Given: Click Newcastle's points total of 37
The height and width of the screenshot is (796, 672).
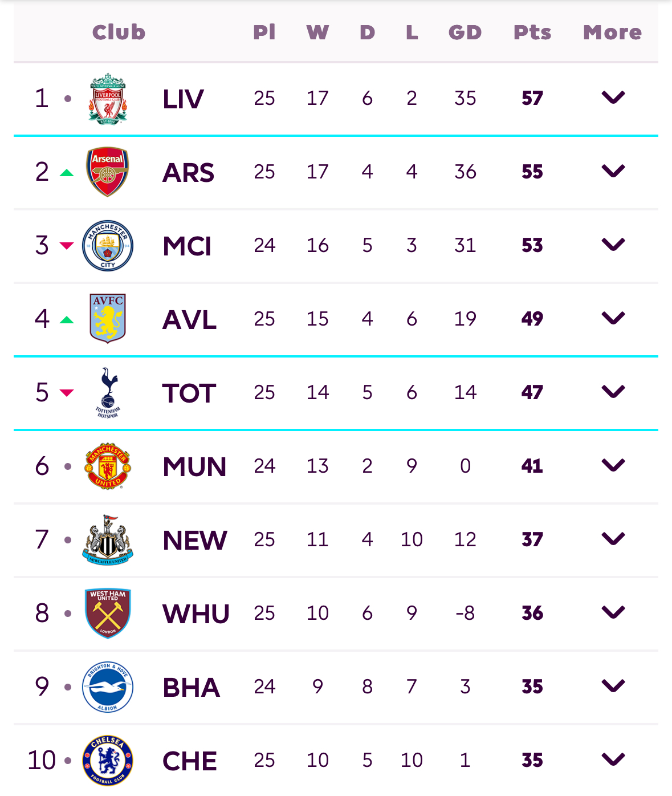Looking at the screenshot, I should point(531,539).
